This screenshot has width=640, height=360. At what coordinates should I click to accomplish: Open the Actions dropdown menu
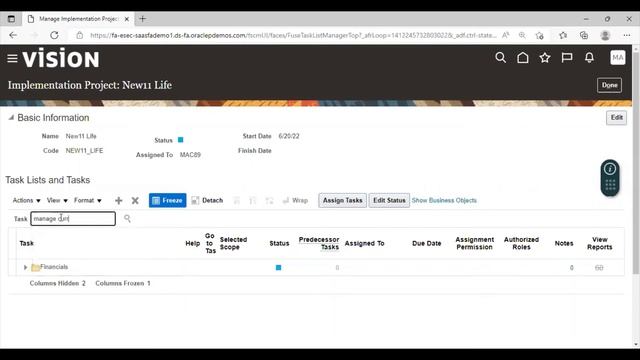coord(27,200)
